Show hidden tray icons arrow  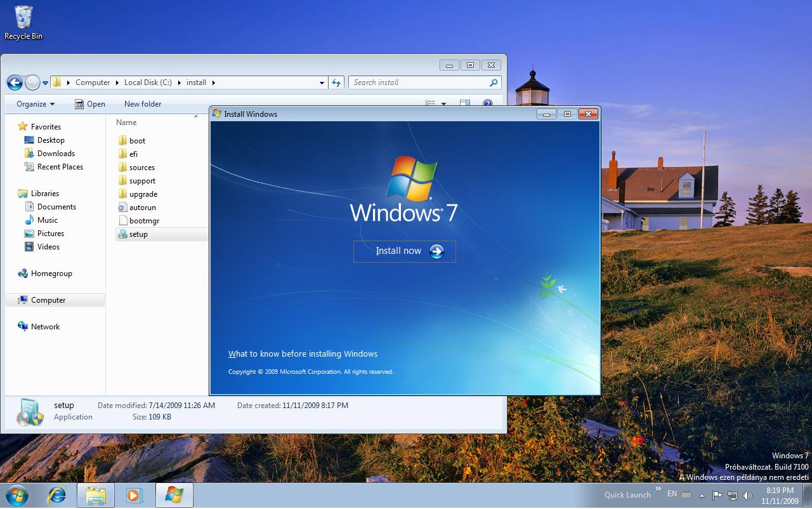pyautogui.click(x=702, y=496)
